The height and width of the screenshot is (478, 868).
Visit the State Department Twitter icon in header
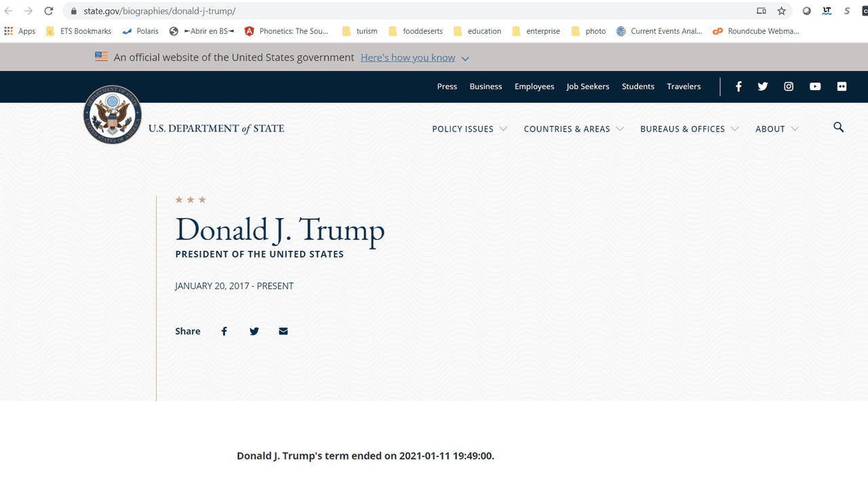(x=763, y=86)
